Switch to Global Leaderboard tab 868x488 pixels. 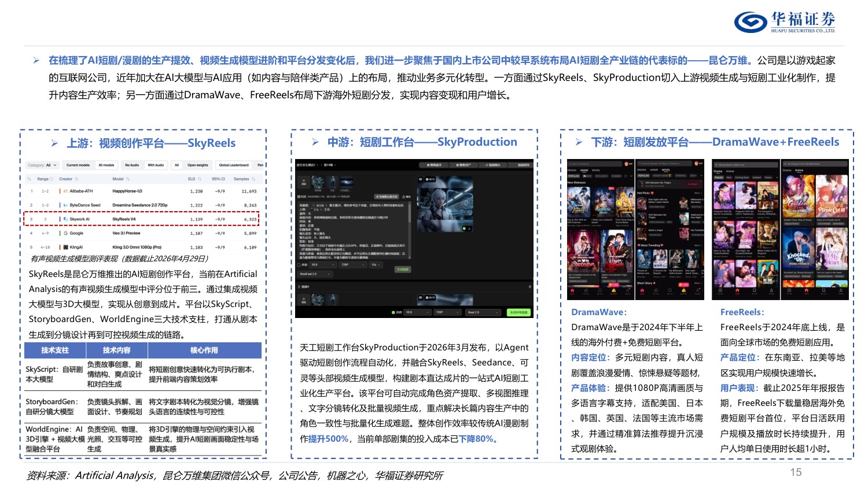[234, 165]
